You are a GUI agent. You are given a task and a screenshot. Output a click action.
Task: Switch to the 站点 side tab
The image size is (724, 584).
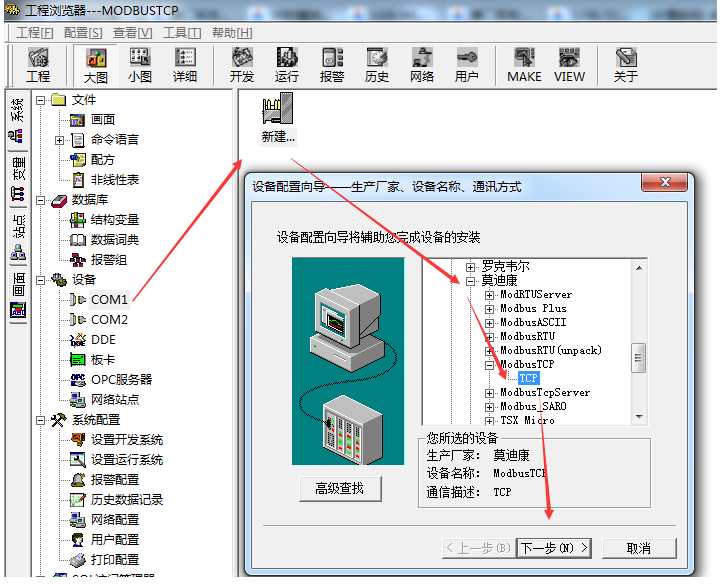(x=18, y=237)
